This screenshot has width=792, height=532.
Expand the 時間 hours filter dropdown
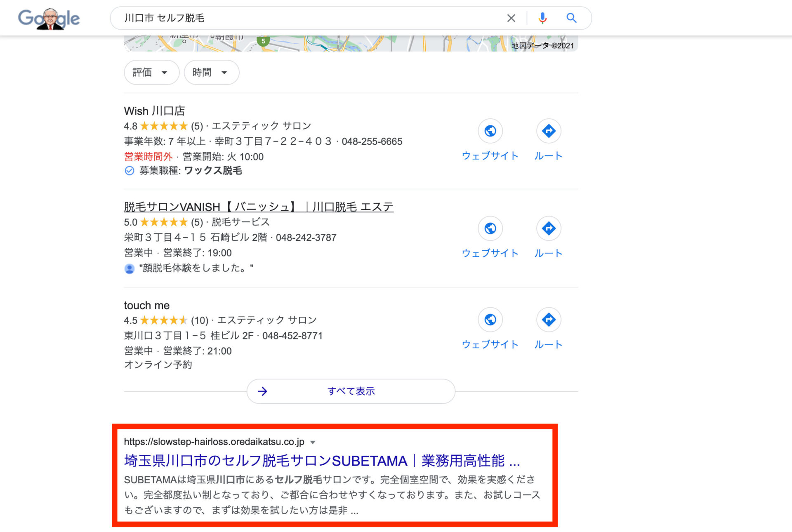(211, 73)
